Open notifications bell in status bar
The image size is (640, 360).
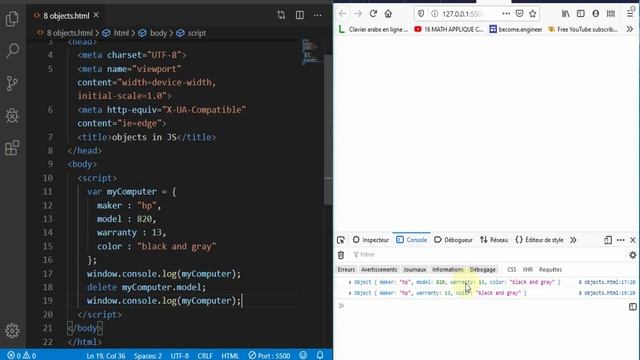(x=320, y=356)
